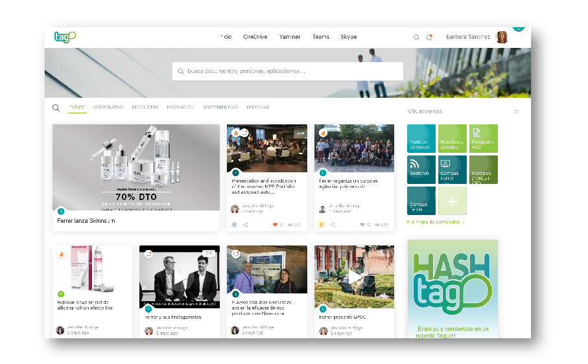Screen dimensions: 588x364
Task: Click the green category dot on Repavar card
Action: (x=61, y=294)
